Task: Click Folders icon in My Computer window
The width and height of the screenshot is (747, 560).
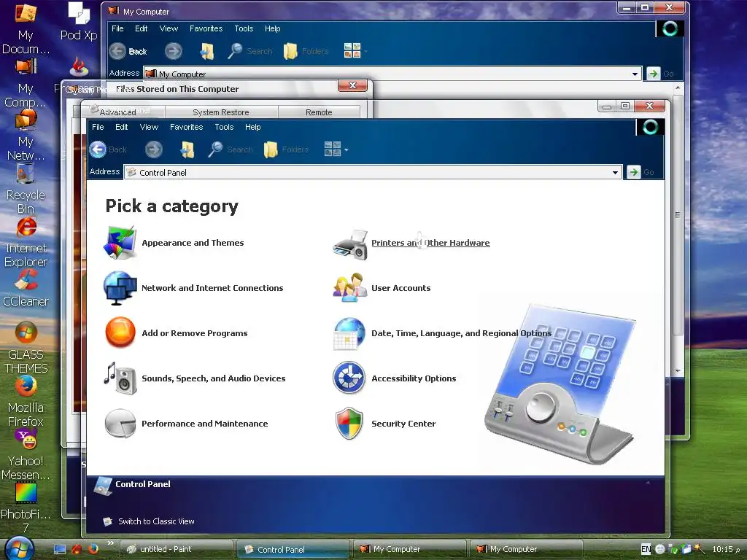Action: tap(290, 51)
